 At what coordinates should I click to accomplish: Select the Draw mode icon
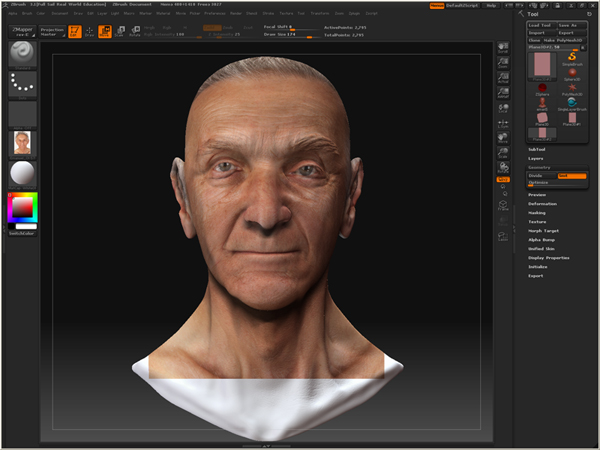pyautogui.click(x=90, y=31)
